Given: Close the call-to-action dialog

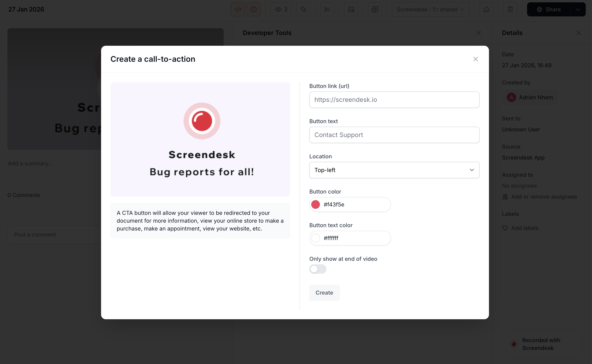Looking at the screenshot, I should (x=475, y=59).
